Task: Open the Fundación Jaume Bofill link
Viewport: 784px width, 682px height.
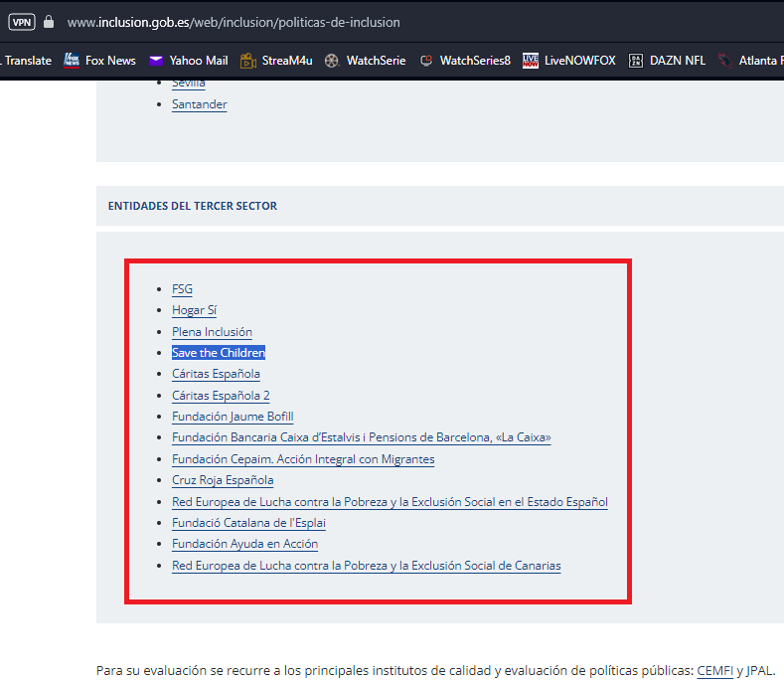Action: click(x=233, y=417)
